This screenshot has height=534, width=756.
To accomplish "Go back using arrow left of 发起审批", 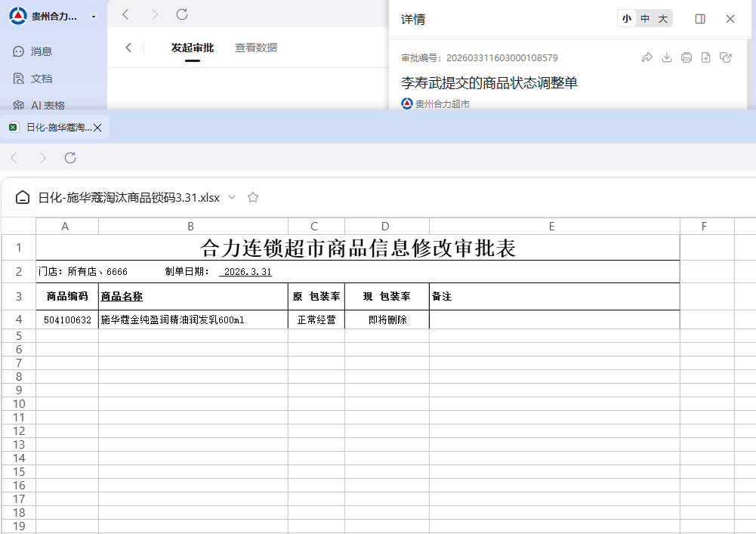I will point(128,48).
